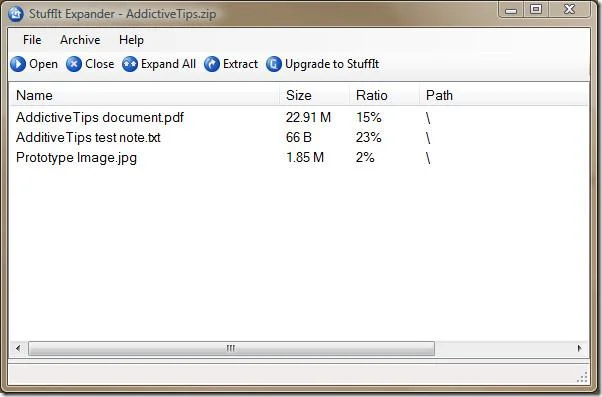Click the 1.85 M size value
The image size is (602, 397).
305,157
